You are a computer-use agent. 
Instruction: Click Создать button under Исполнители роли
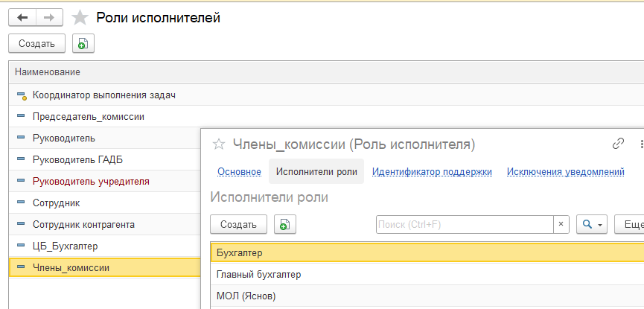[x=239, y=224]
